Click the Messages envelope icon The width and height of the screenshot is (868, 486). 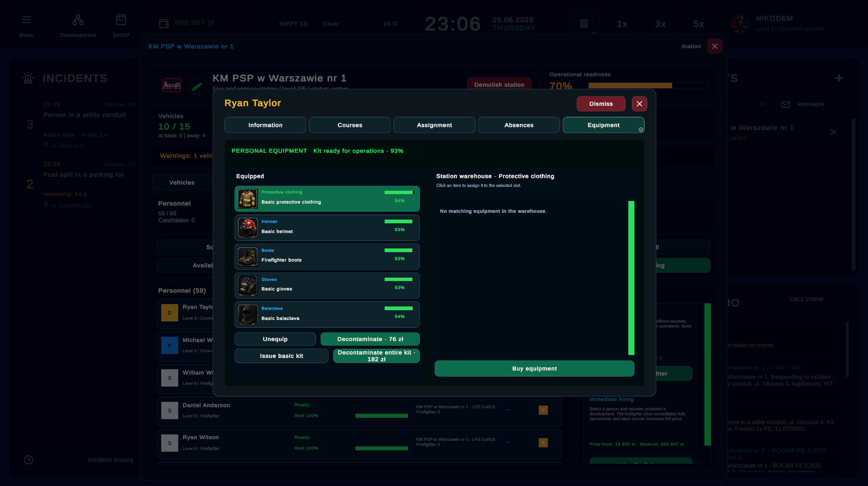click(x=785, y=104)
